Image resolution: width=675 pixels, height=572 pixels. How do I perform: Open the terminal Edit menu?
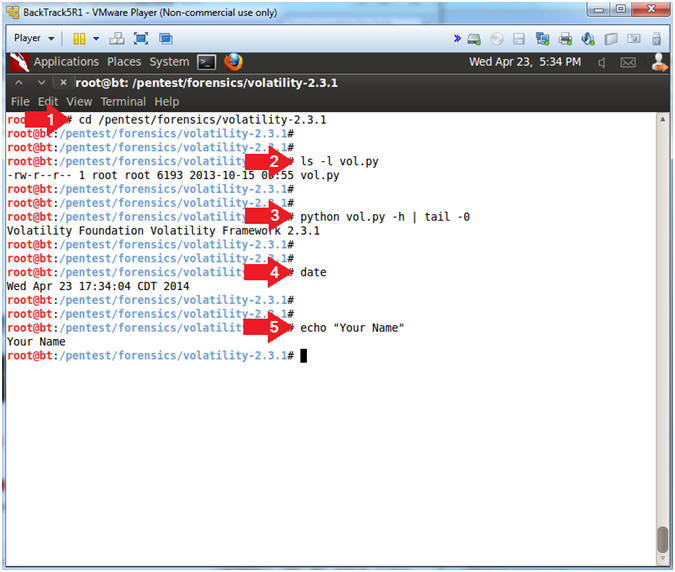pos(48,102)
